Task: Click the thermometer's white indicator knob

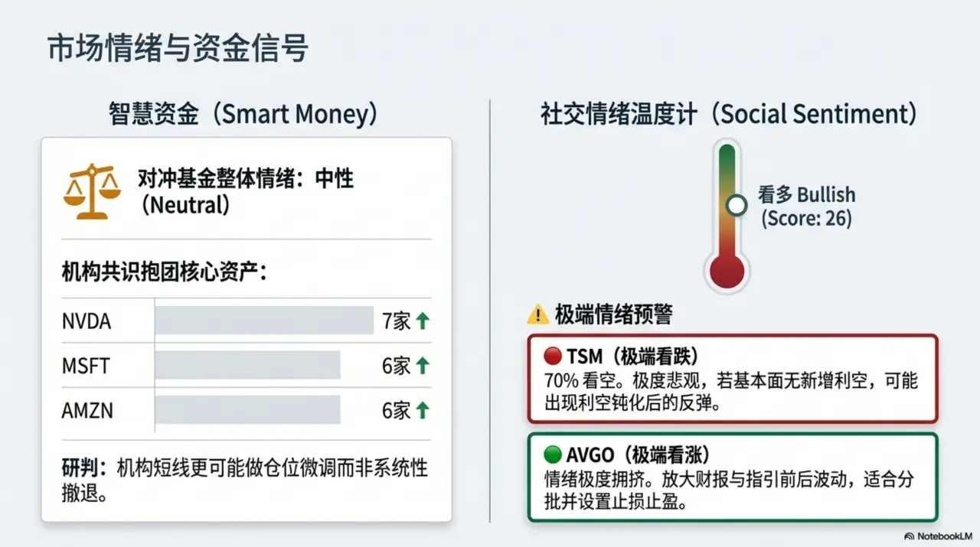Action: coord(737,205)
